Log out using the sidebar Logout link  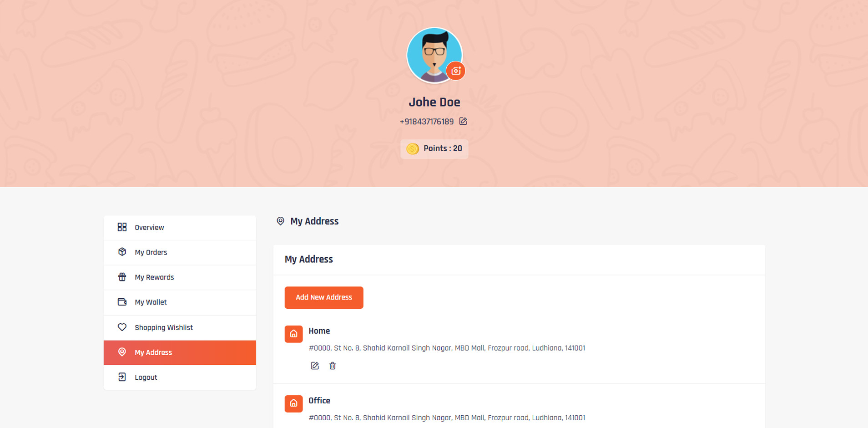tap(146, 377)
